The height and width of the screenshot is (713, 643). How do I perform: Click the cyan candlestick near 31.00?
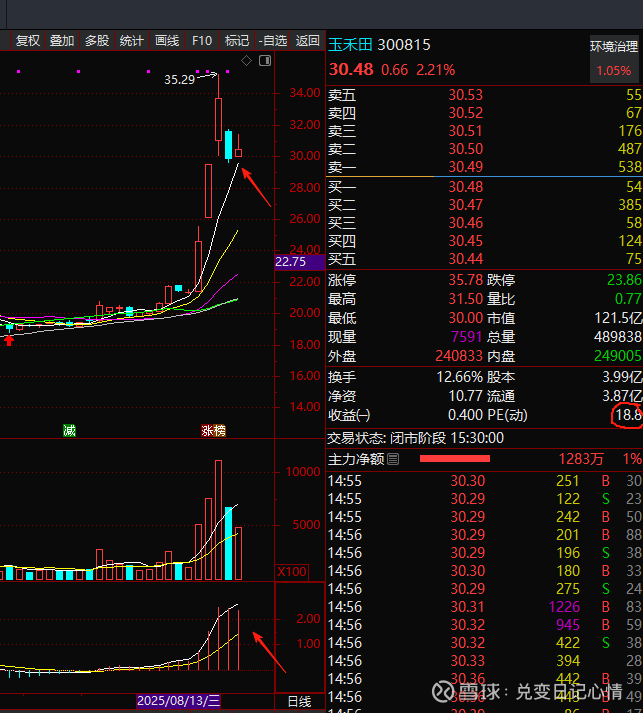[x=229, y=146]
